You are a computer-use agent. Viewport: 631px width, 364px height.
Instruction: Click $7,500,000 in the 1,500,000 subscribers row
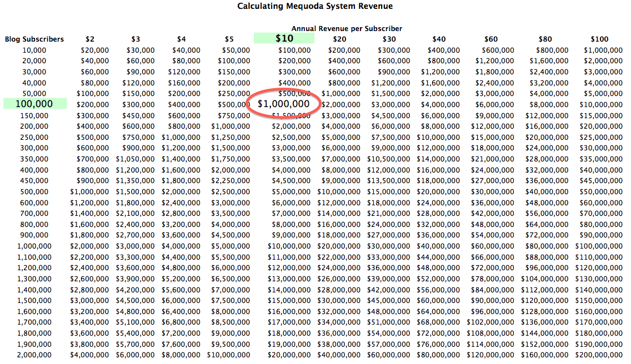(x=231, y=300)
